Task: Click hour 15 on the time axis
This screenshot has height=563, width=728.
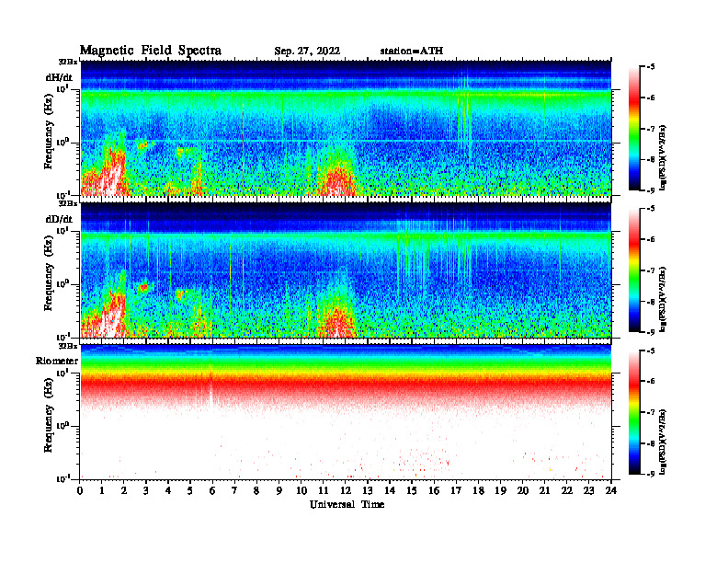Action: tap(412, 491)
